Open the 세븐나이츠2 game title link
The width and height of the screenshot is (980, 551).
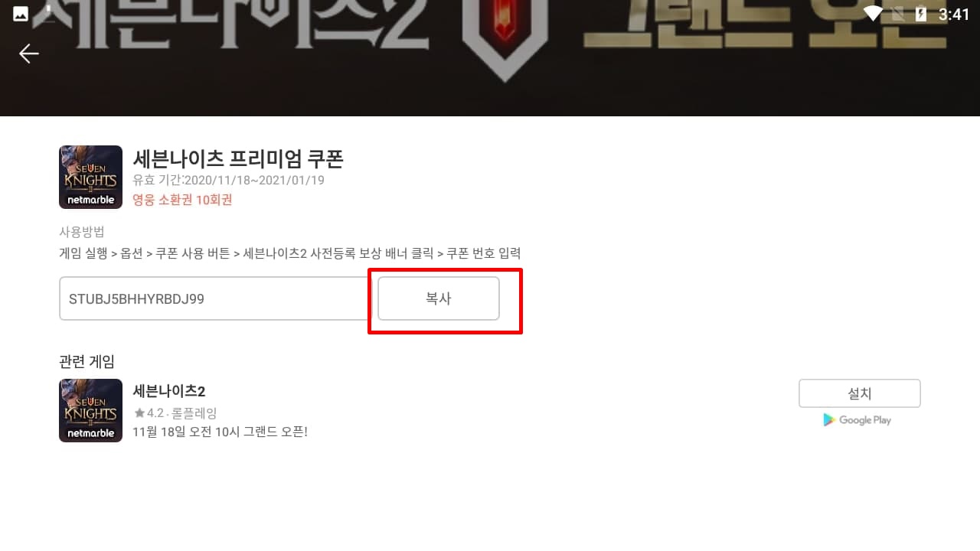(x=169, y=391)
